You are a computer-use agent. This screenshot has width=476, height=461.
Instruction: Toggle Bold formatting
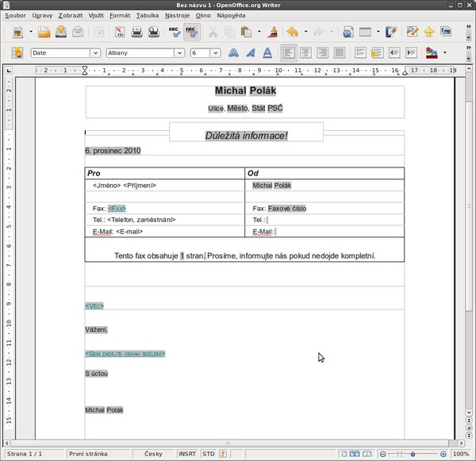[233, 53]
